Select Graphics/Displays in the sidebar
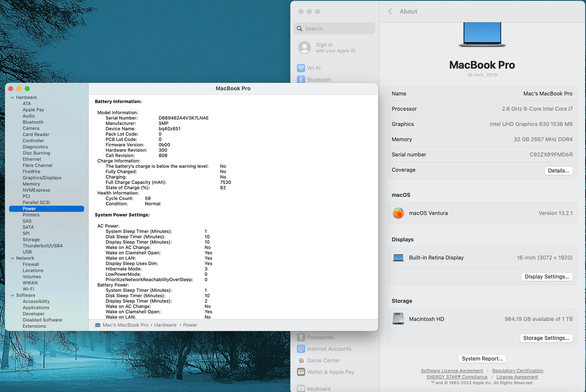 coord(42,178)
